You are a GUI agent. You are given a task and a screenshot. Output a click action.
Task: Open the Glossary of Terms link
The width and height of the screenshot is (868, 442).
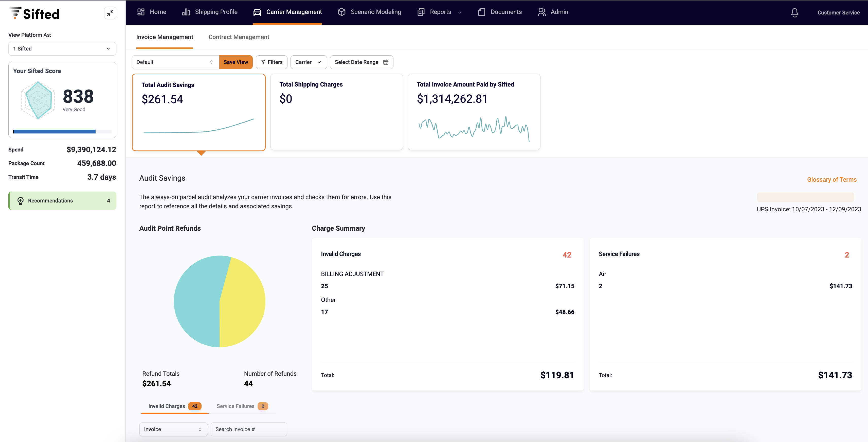[831, 179]
